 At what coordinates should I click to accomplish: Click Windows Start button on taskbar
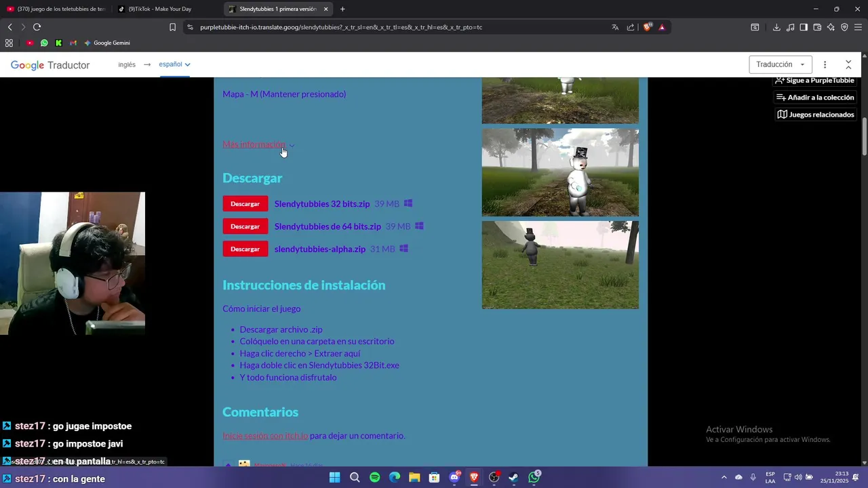[334, 477]
